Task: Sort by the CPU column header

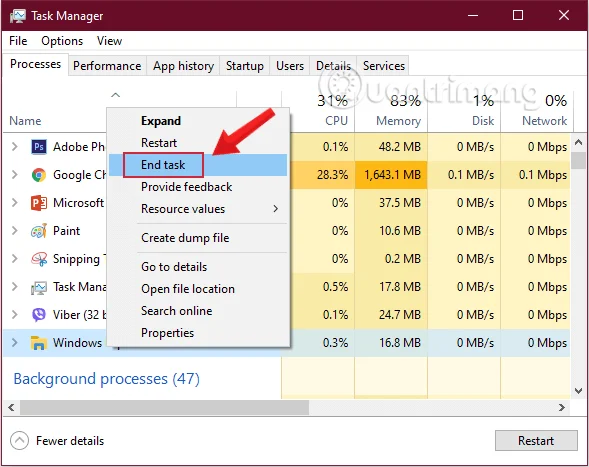Action: click(318, 111)
